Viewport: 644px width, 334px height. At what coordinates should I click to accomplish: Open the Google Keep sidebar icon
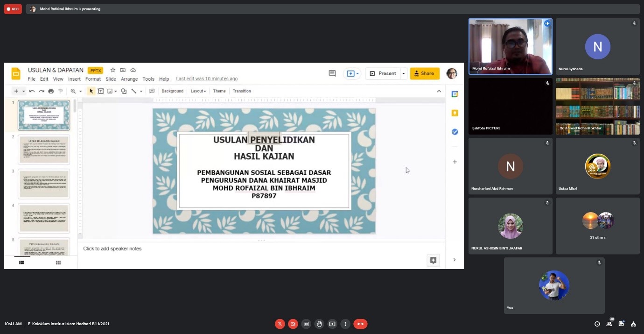pos(455,113)
